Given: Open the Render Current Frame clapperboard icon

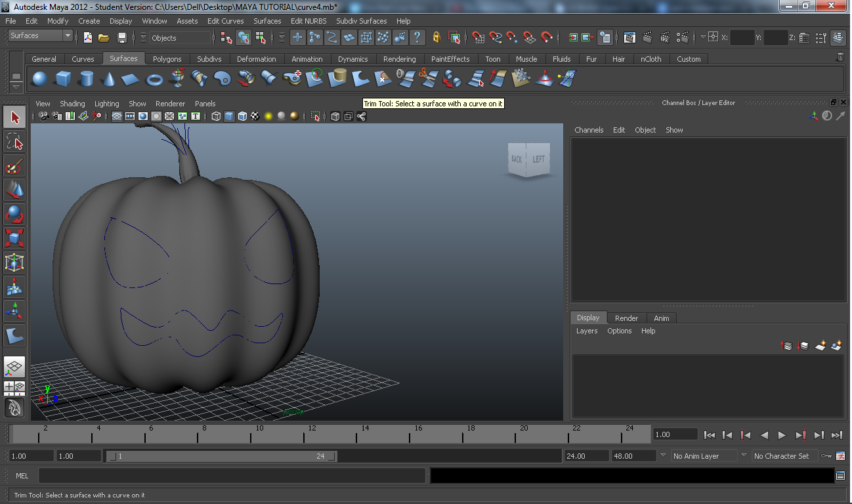Looking at the screenshot, I should click(x=647, y=37).
